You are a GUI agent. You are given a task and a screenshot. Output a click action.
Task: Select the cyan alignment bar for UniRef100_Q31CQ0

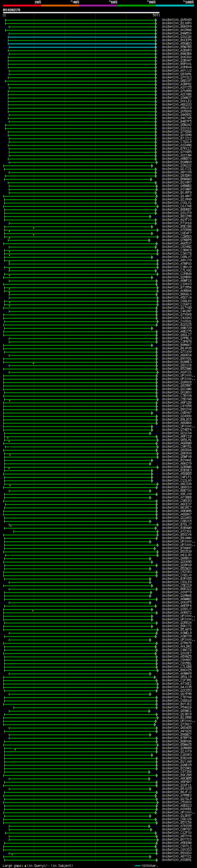[x=82, y=37]
